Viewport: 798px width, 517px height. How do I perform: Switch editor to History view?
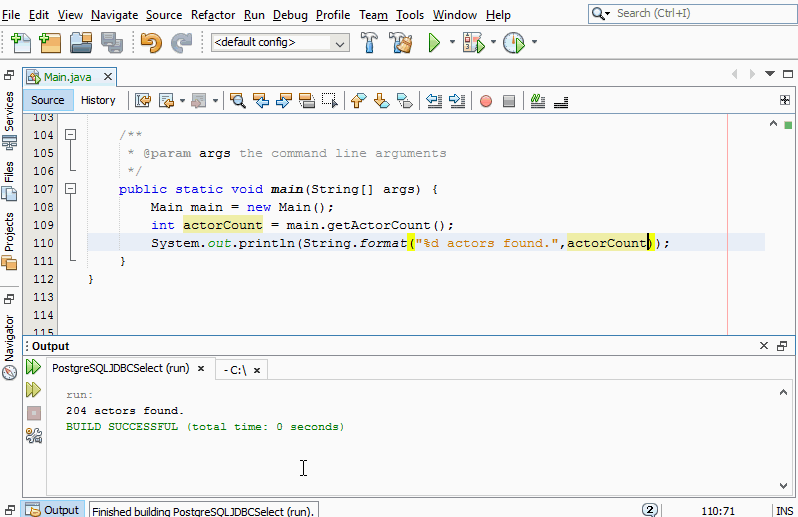(98, 100)
